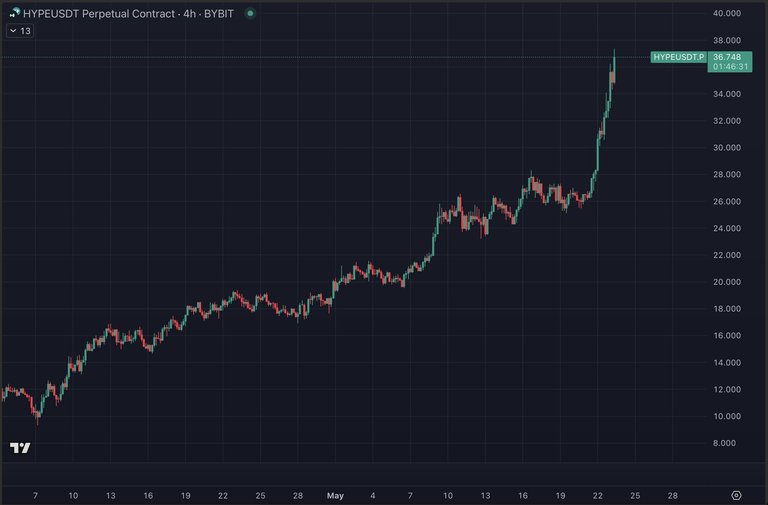Click the 8.000 price axis label
The image size is (768, 505).
tap(724, 443)
